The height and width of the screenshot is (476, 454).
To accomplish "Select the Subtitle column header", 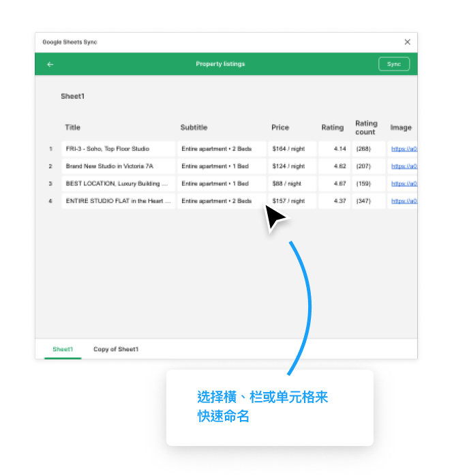I will pos(194,128).
